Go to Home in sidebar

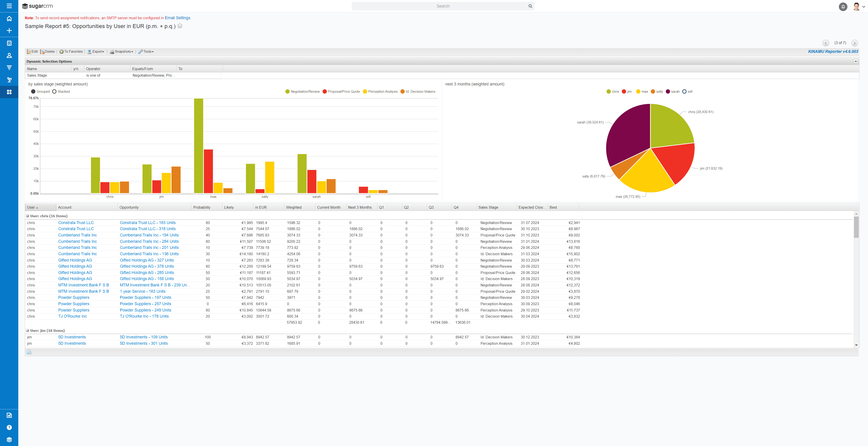point(9,19)
